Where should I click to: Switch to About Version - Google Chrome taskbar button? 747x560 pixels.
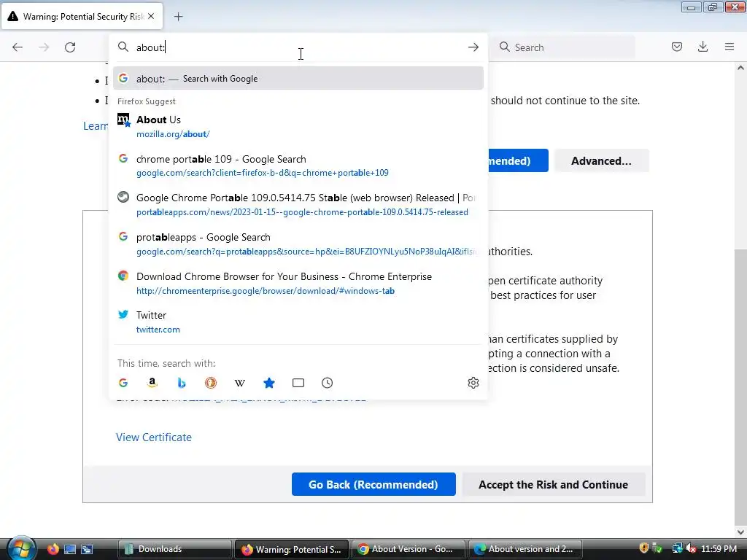pyautogui.click(x=409, y=549)
